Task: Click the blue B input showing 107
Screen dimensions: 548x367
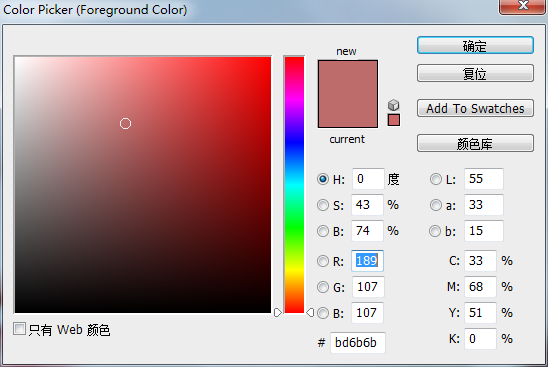Action: (x=367, y=313)
